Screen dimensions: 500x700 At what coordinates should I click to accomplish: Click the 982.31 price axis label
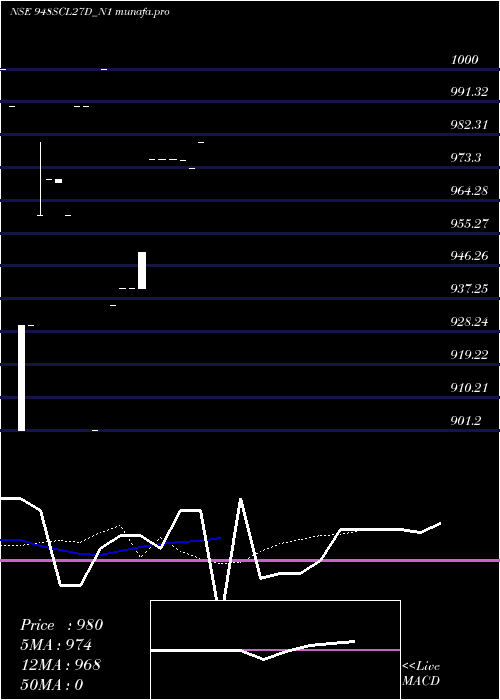(x=469, y=125)
